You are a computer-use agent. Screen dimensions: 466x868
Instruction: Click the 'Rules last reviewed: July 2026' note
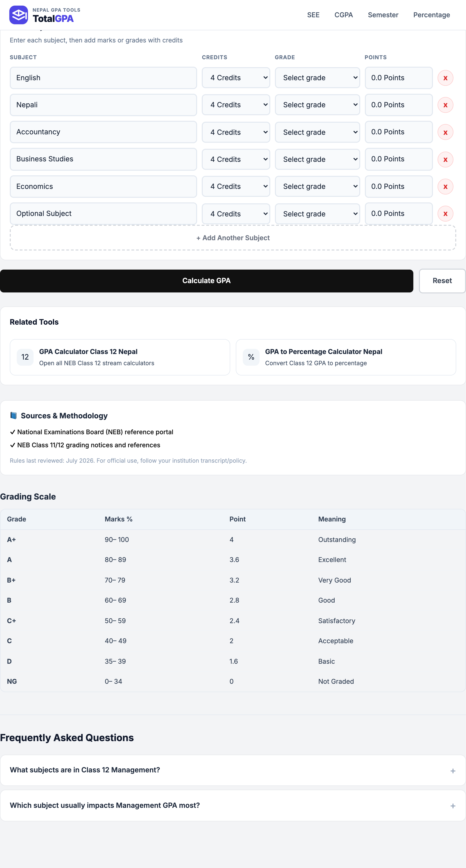click(128, 461)
